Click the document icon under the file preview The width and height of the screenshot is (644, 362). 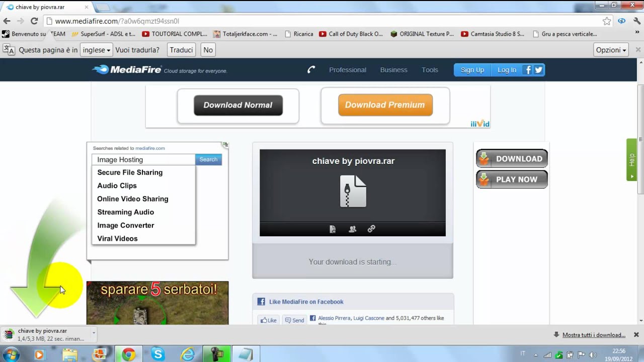coord(333,229)
